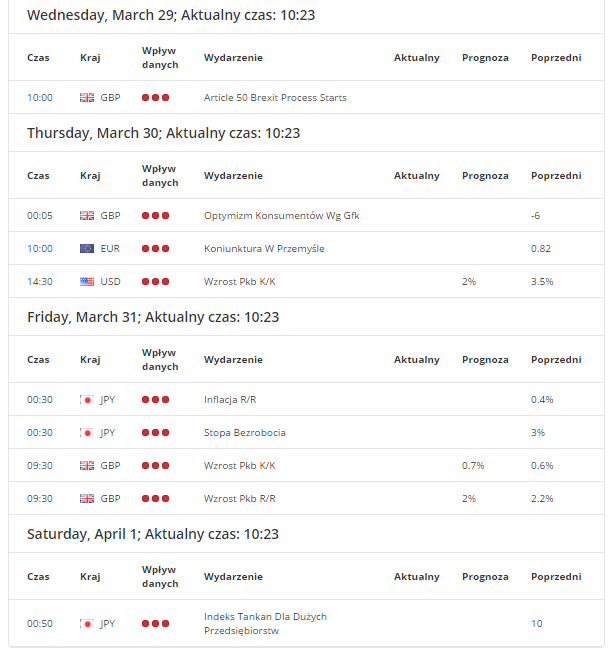Click the Saturday, April 1 date header
616x654 pixels.
tap(152, 535)
